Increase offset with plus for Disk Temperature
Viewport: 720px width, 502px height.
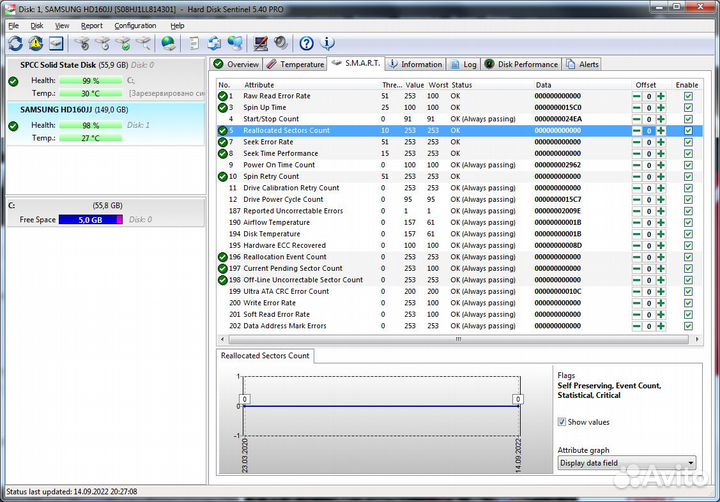661,234
